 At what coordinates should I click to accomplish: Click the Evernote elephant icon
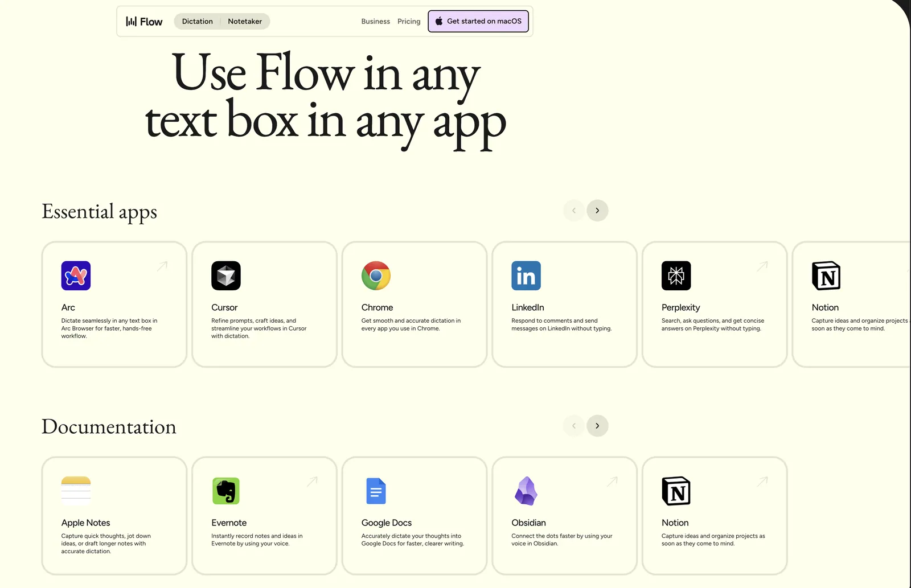point(226,491)
